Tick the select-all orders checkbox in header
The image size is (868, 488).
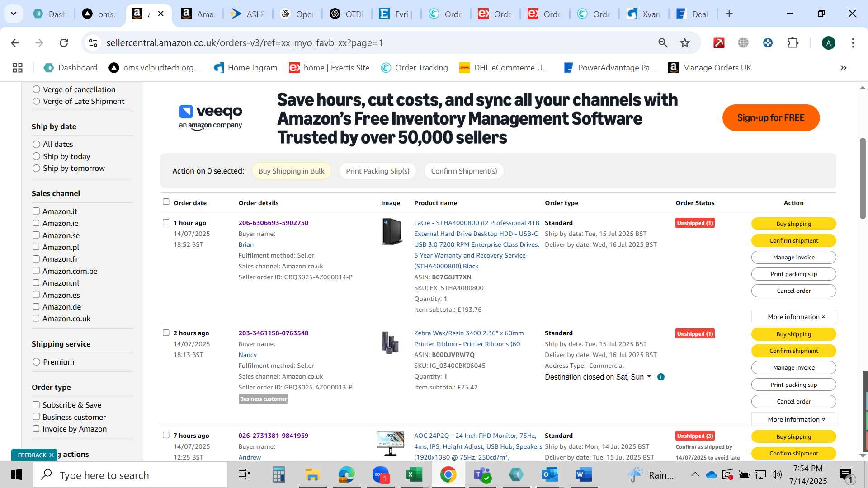point(166,202)
